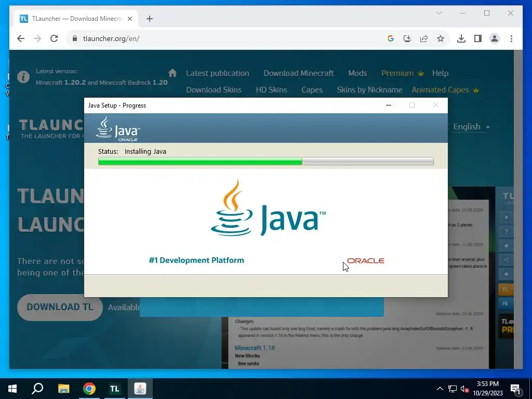
Task: Go back in Chrome browser
Action: click(x=21, y=38)
